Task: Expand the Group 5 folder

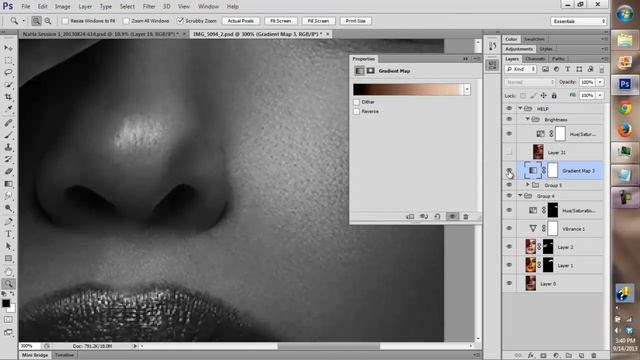Action: coord(527,185)
